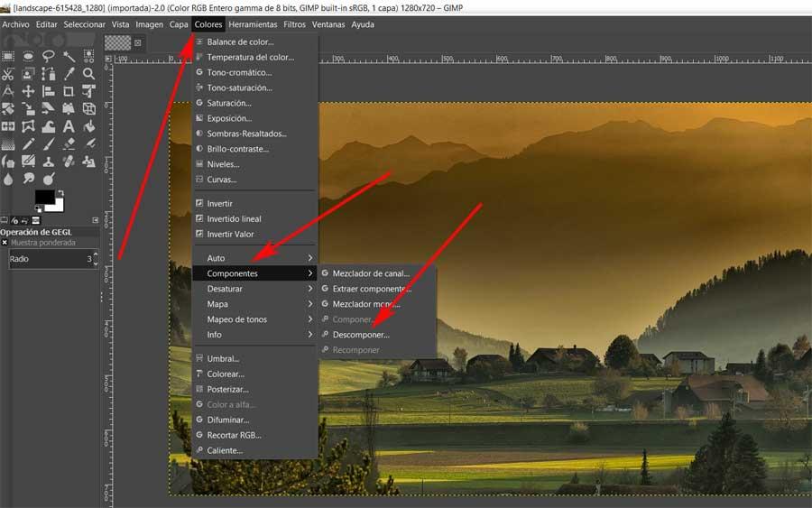Select the Eraser tool
812x508 pixels.
pyautogui.click(x=69, y=144)
